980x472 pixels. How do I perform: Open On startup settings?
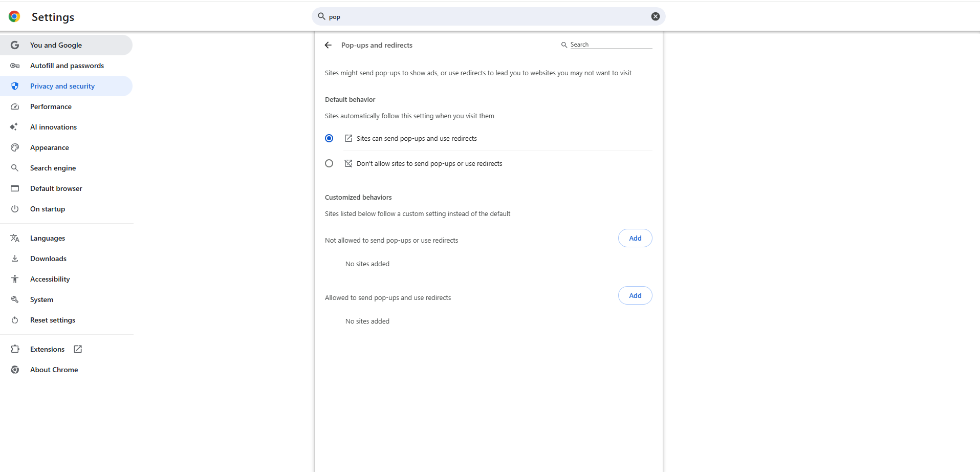[x=66, y=209]
